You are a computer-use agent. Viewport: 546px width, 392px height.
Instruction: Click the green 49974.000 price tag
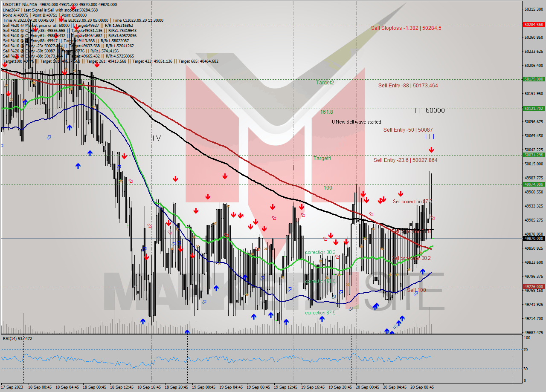tap(534, 184)
